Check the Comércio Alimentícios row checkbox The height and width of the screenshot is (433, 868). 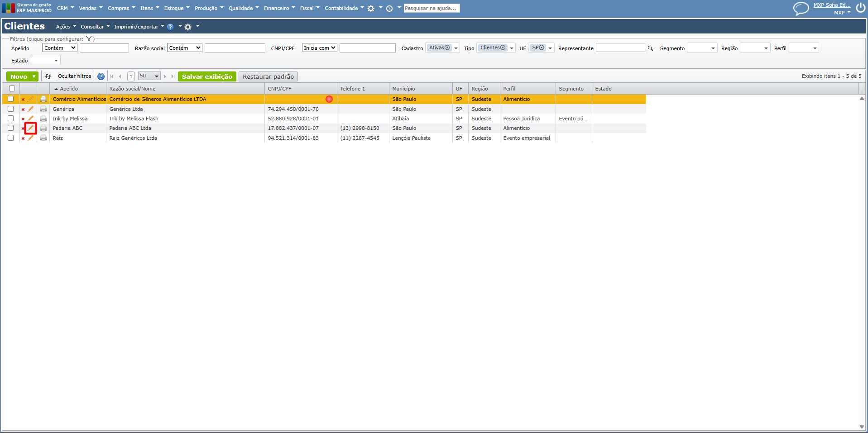pyautogui.click(x=11, y=99)
